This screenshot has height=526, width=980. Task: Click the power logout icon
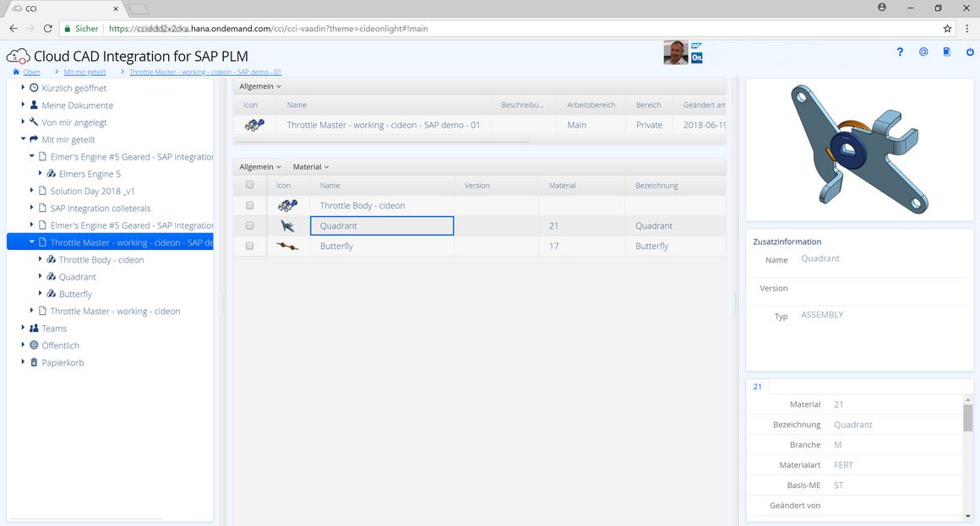click(970, 52)
